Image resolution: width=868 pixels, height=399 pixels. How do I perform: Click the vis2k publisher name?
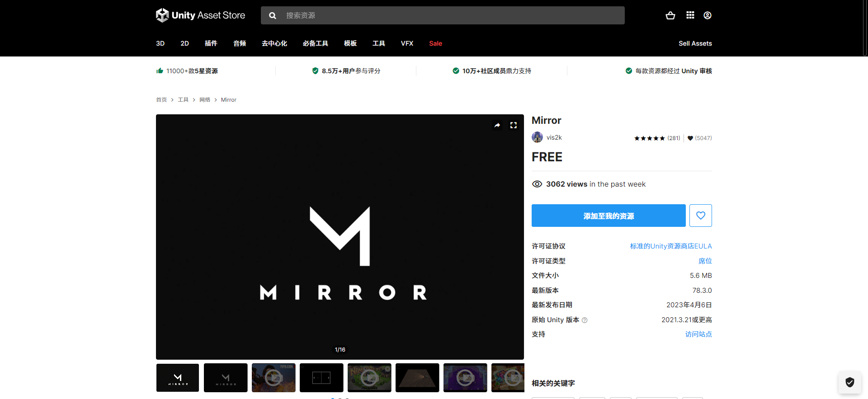tap(554, 137)
